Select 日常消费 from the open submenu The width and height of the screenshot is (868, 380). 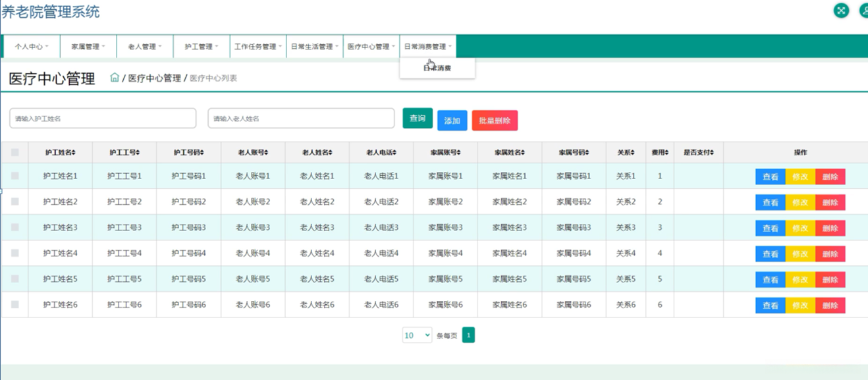[437, 68]
